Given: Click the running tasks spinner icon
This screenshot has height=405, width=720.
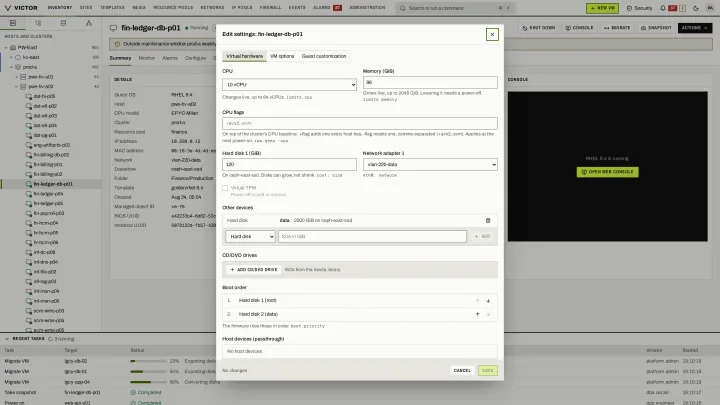Looking at the screenshot, I should pos(51,339).
